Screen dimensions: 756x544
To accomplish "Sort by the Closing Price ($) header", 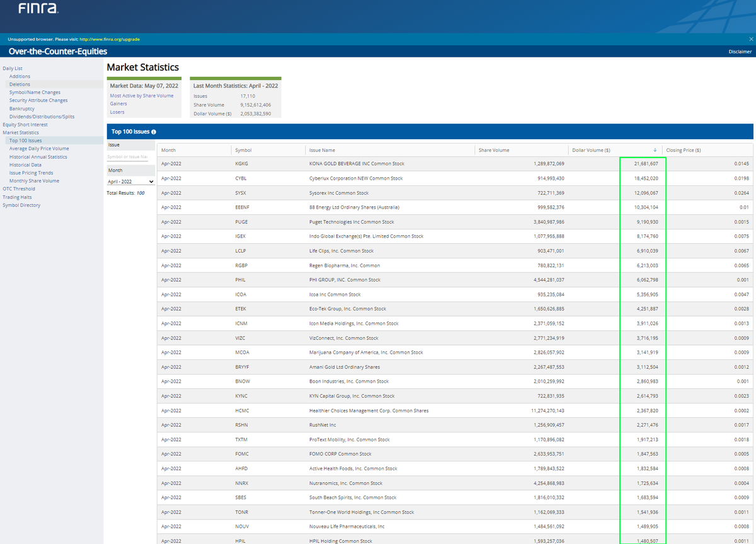I will point(684,150).
